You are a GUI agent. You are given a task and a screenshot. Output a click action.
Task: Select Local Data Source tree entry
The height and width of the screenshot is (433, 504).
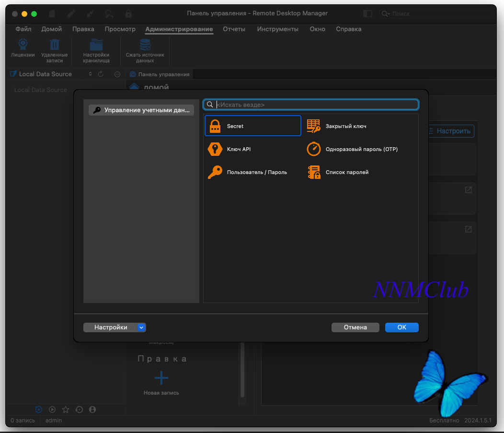[x=41, y=90]
